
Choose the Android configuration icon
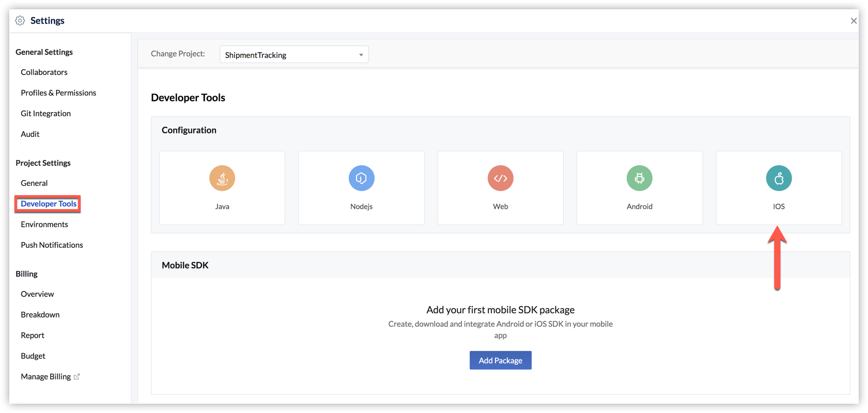[x=639, y=178]
